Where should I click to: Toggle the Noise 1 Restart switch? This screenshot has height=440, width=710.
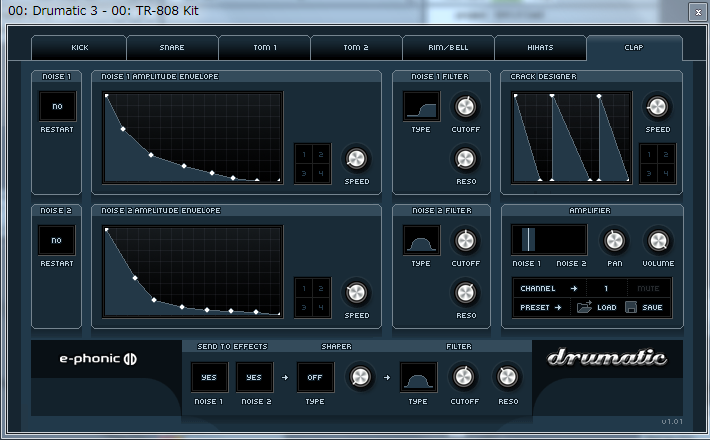57,107
